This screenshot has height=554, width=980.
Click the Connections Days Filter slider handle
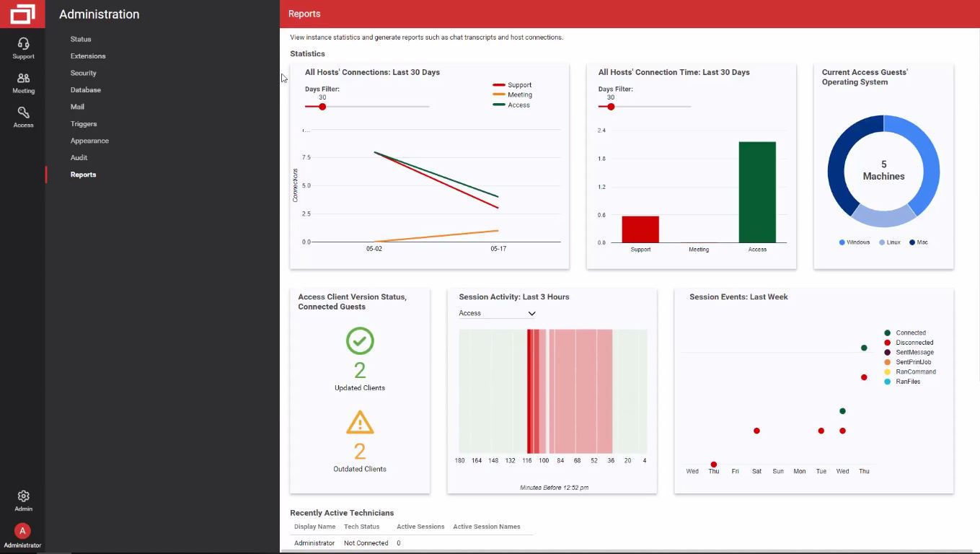tap(322, 107)
